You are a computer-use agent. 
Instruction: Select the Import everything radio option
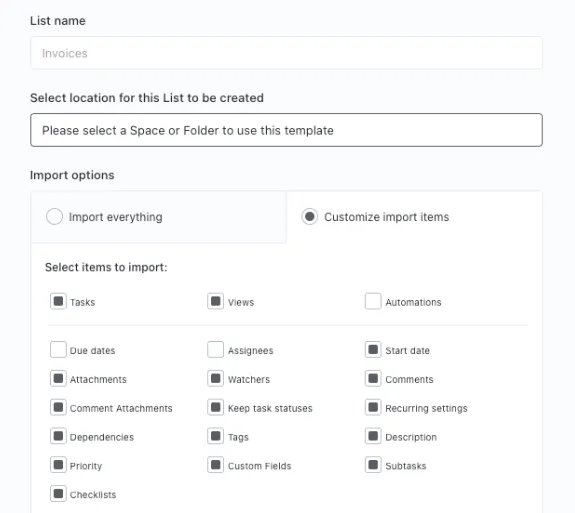click(x=54, y=216)
